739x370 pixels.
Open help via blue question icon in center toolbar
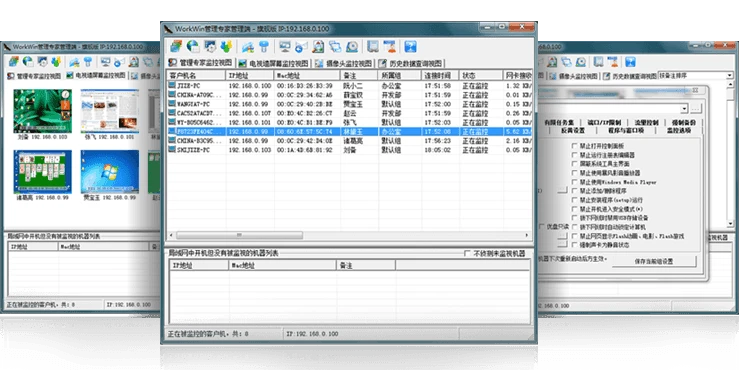[x=411, y=46]
